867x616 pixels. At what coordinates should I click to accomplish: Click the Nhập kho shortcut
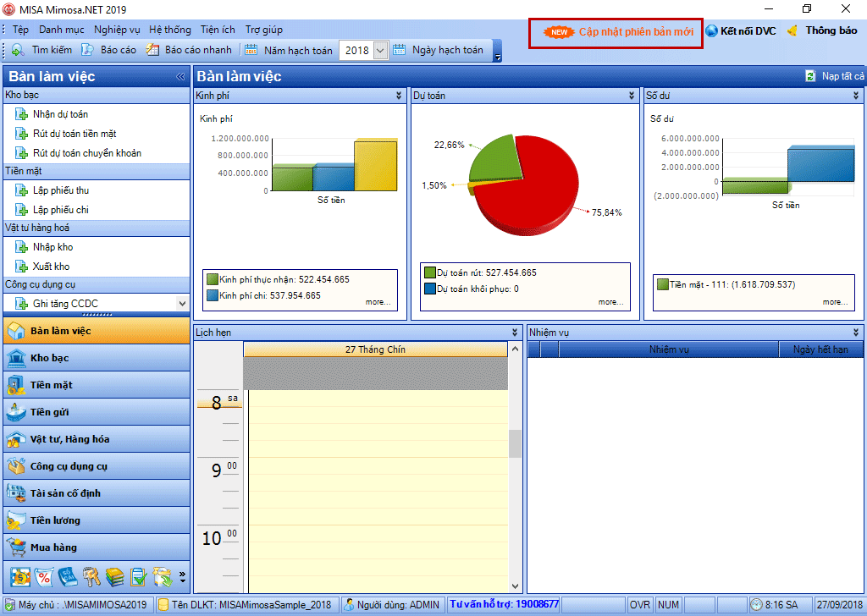pos(53,247)
